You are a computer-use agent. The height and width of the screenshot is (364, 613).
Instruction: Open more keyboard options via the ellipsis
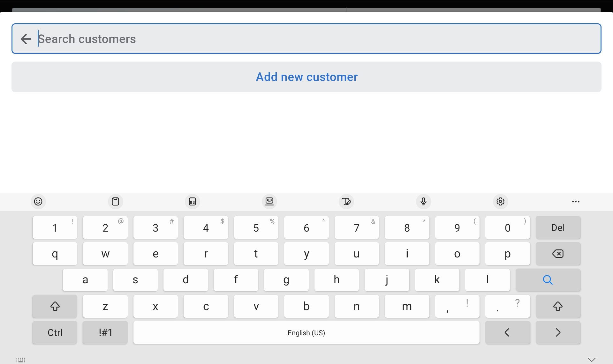click(x=576, y=201)
